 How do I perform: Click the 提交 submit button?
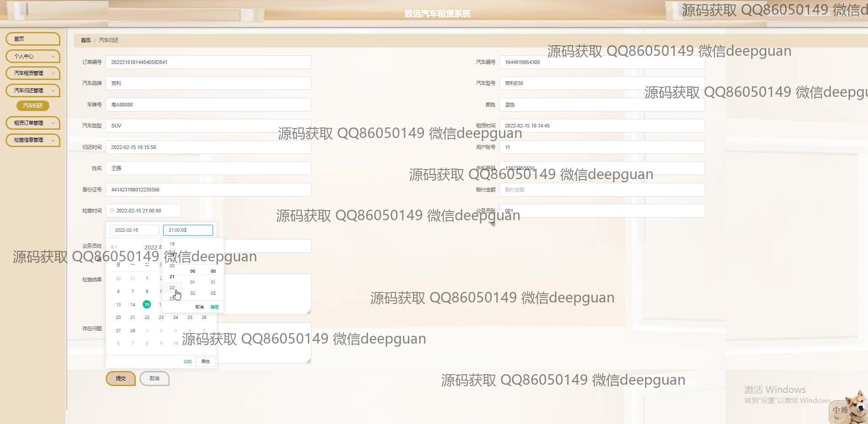tap(121, 378)
